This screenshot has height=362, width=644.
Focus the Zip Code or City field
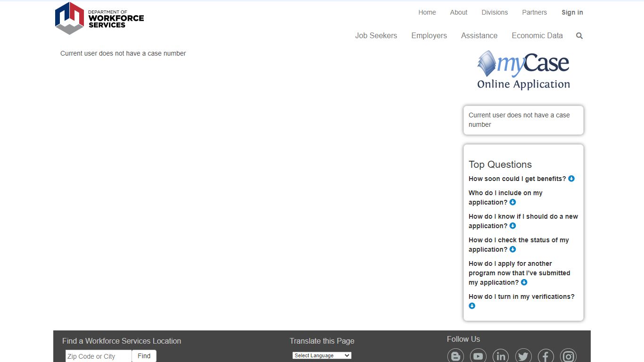99,356
